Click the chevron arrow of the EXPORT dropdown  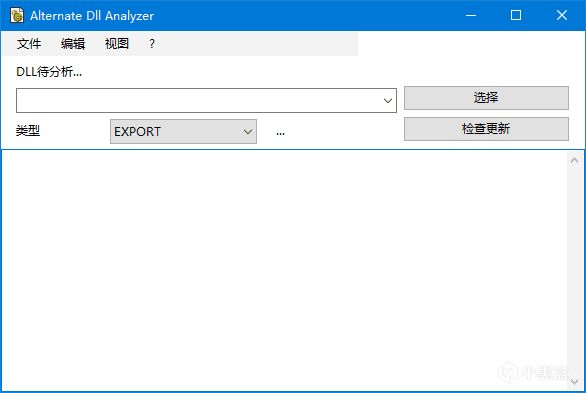point(247,131)
